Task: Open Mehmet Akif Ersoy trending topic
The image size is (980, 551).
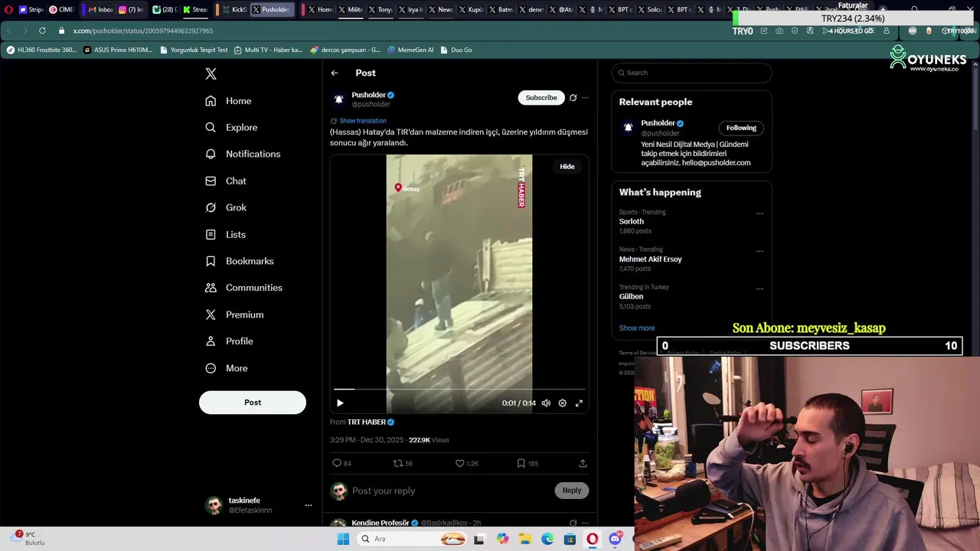Action: tap(650, 259)
